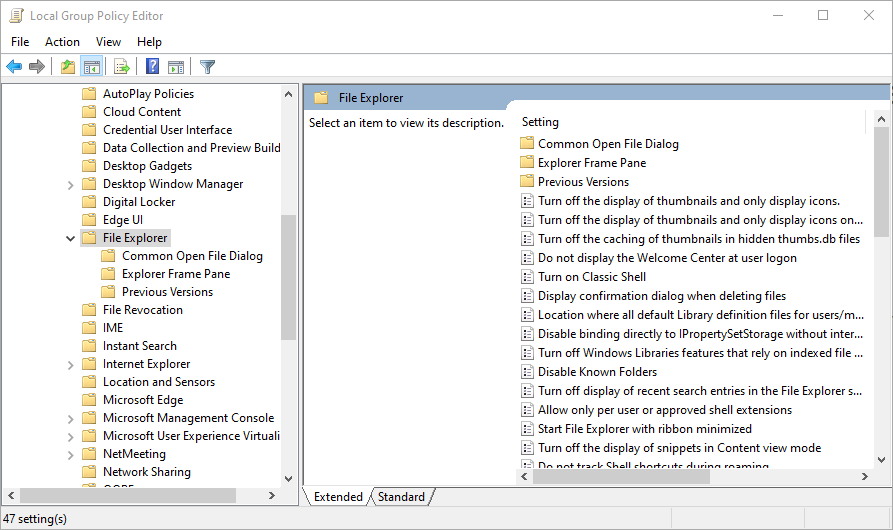Open the File menu

click(20, 42)
